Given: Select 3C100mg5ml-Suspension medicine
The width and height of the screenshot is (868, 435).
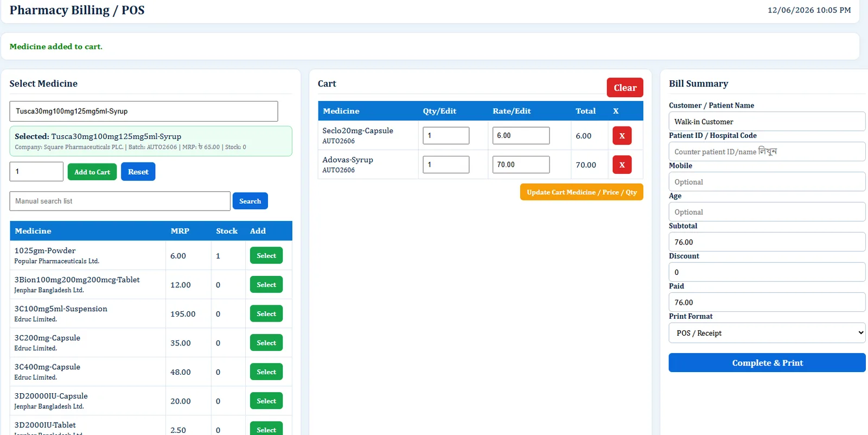Looking at the screenshot, I should point(266,314).
